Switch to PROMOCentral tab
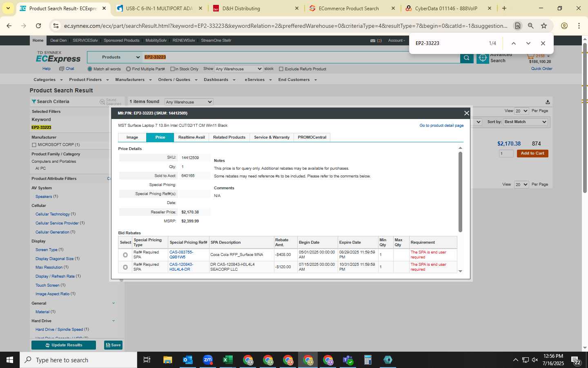588x368 pixels. pyautogui.click(x=312, y=137)
